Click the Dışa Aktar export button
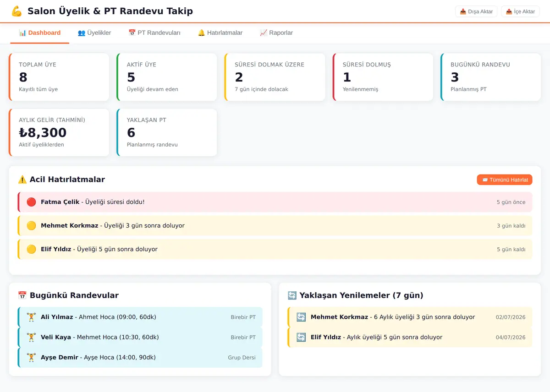 [x=476, y=11]
